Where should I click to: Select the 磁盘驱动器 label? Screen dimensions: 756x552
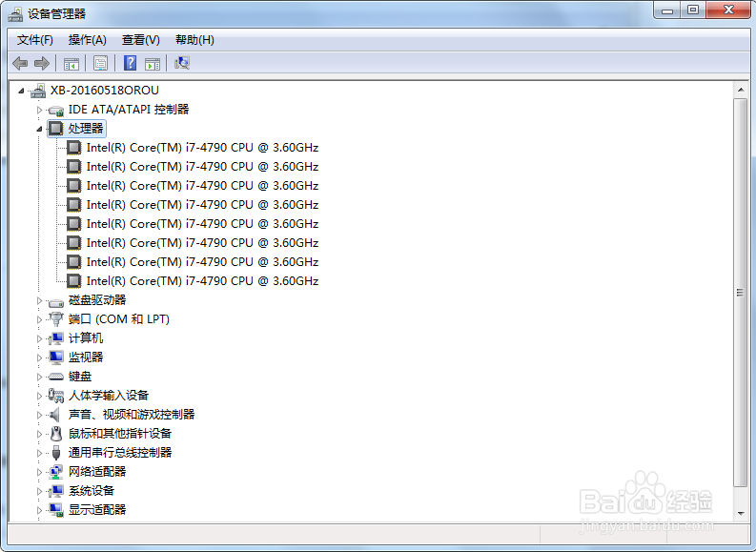coord(97,300)
